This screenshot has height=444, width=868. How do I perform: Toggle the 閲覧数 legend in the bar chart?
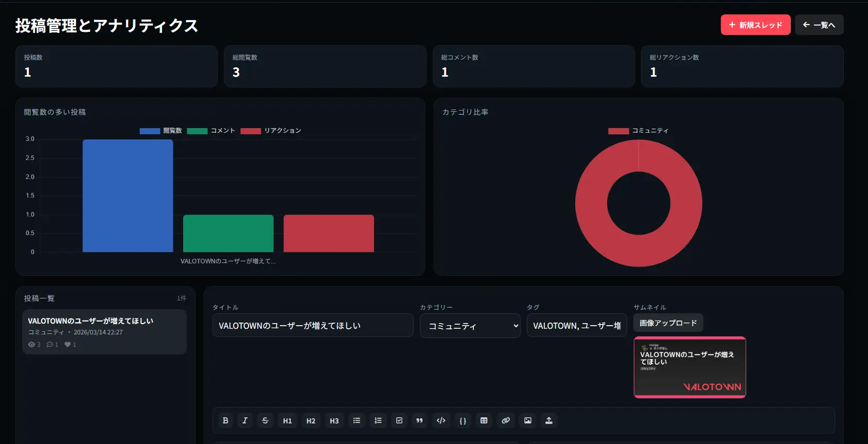(161, 131)
